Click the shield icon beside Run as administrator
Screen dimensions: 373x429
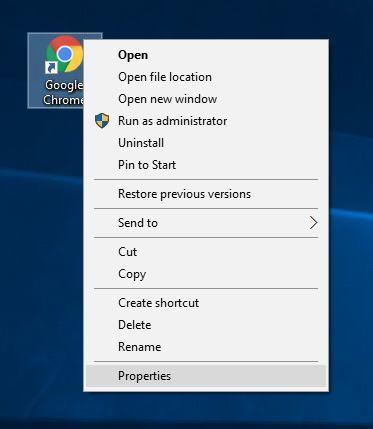102,121
